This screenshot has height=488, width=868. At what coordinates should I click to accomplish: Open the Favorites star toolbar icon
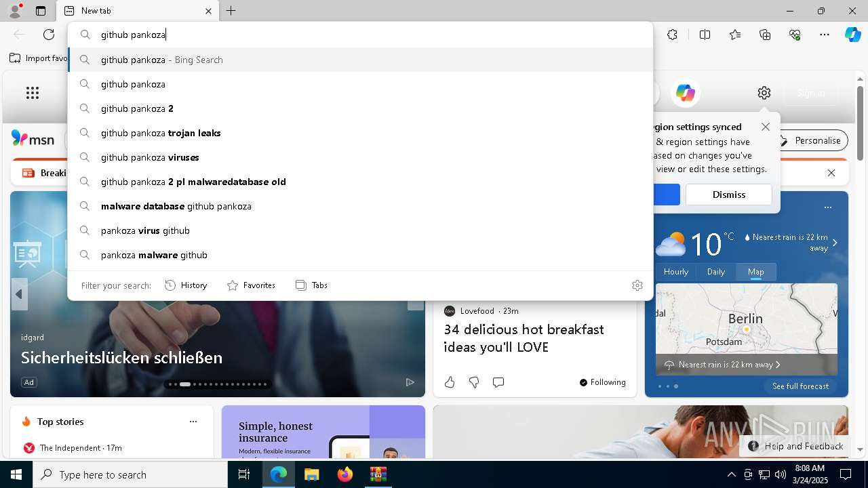click(735, 35)
